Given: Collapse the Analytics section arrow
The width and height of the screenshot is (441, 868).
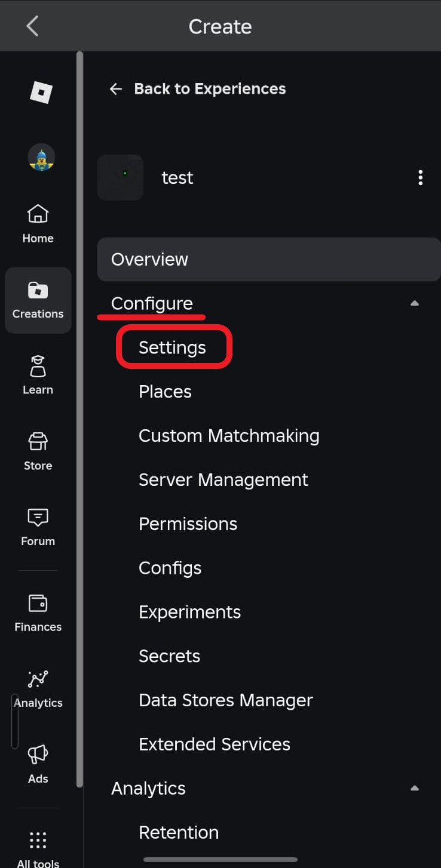Looking at the screenshot, I should [x=415, y=788].
